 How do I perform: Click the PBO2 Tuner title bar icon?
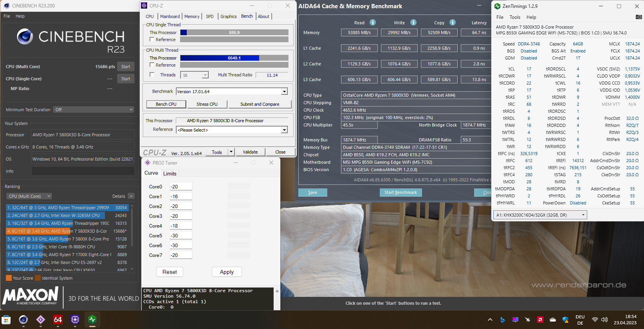148,163
